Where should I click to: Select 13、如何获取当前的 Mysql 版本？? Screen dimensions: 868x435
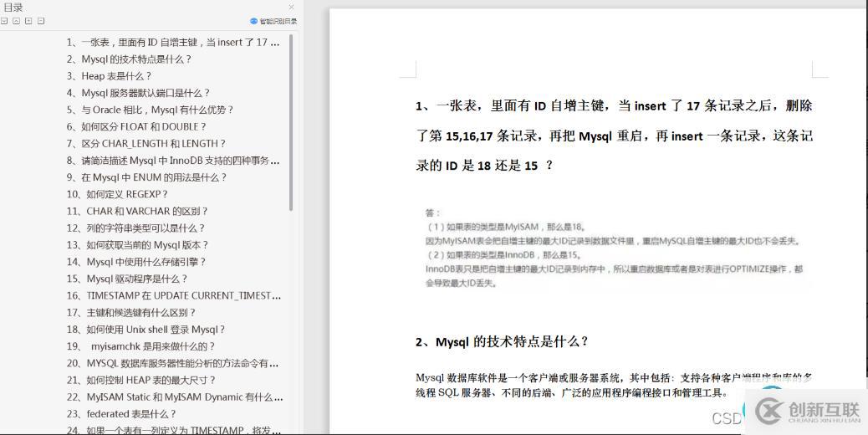138,244
